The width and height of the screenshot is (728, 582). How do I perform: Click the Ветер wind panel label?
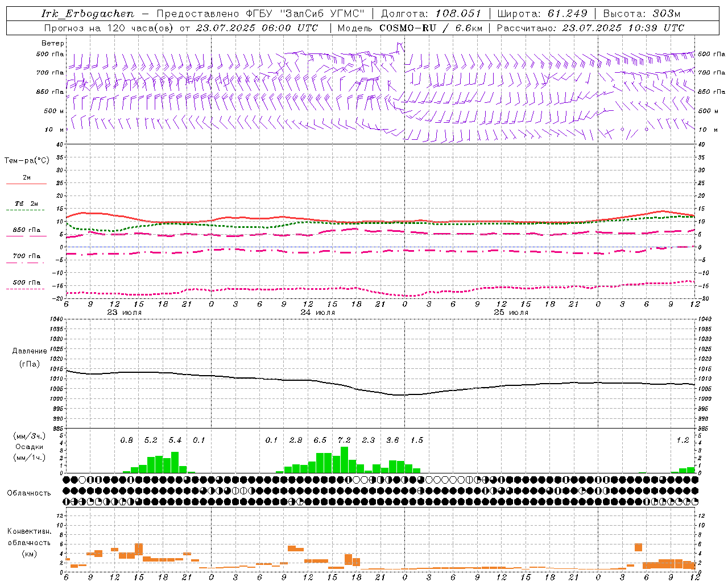(53, 43)
